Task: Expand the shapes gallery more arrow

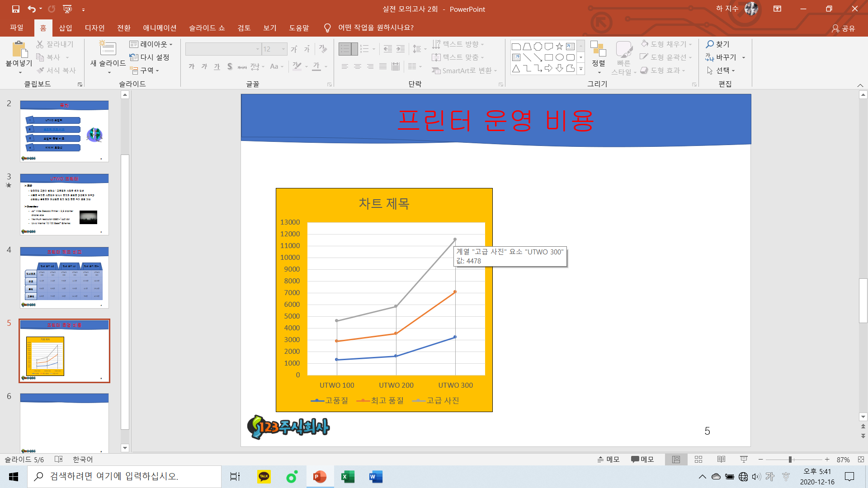Action: [581, 69]
